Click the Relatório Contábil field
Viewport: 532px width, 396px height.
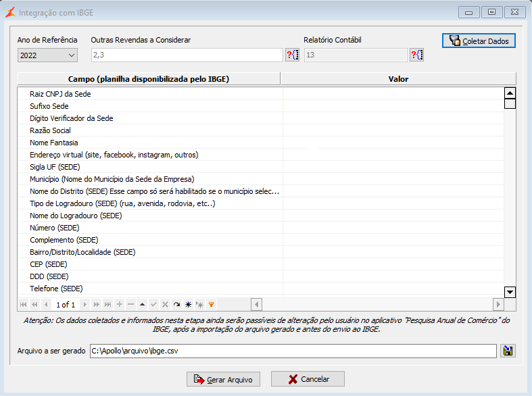click(356, 55)
